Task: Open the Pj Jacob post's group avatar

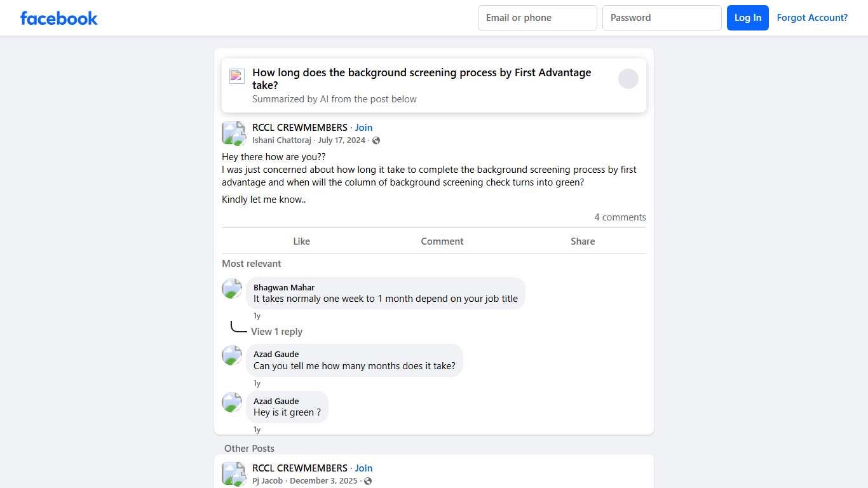Action: pyautogui.click(x=233, y=474)
